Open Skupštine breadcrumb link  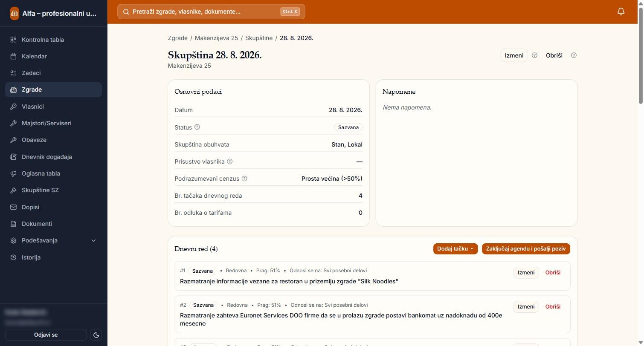coord(259,38)
